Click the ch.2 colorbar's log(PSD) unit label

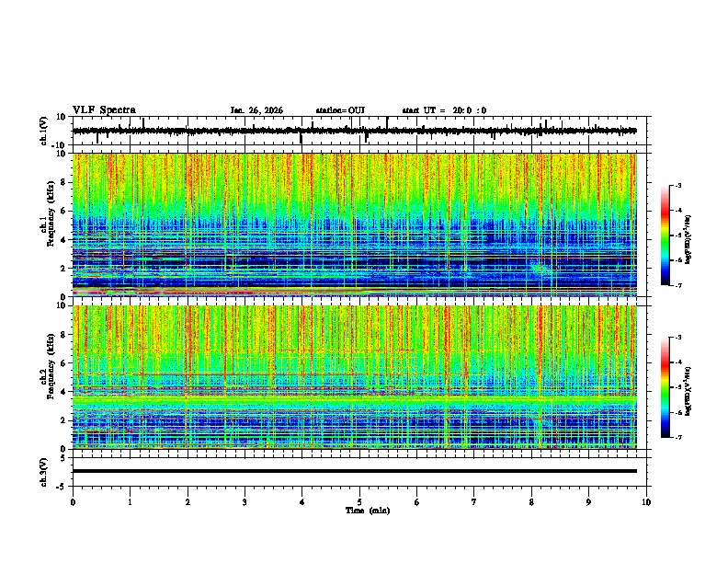pos(688,391)
